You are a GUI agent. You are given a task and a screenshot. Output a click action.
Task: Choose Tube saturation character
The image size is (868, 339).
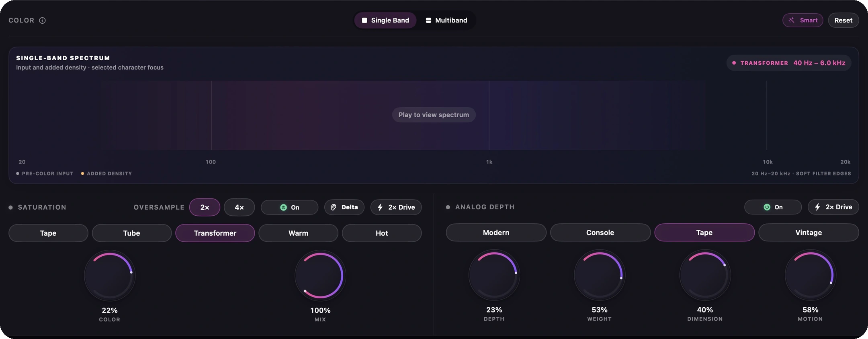tap(131, 233)
